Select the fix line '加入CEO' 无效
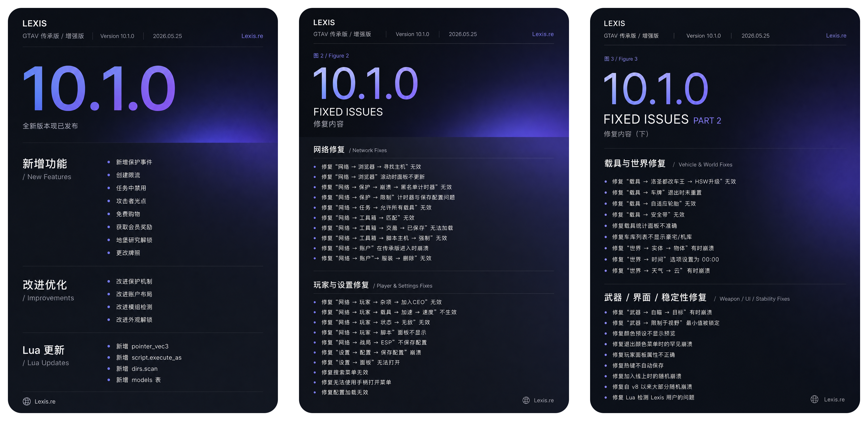Viewport: 868px width, 421px height. (x=382, y=302)
